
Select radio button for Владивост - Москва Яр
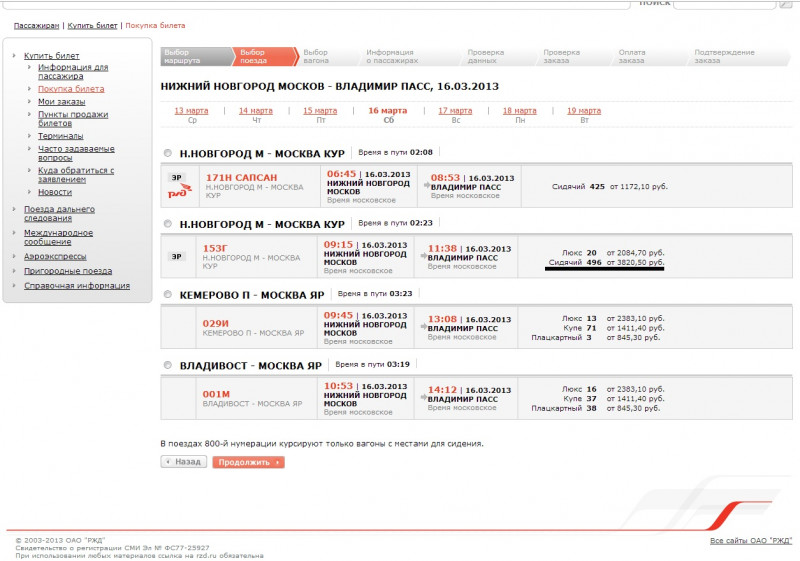[x=168, y=365]
